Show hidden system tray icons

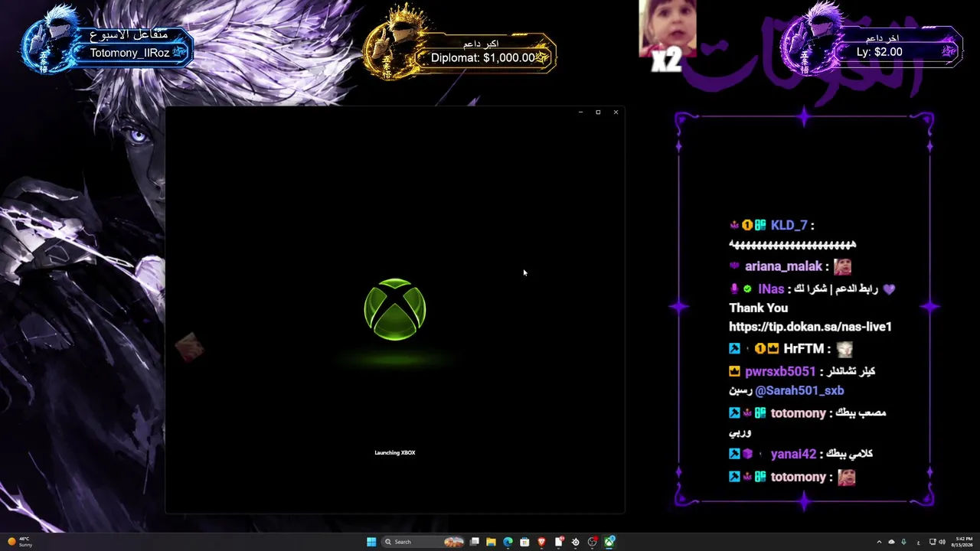coord(879,542)
